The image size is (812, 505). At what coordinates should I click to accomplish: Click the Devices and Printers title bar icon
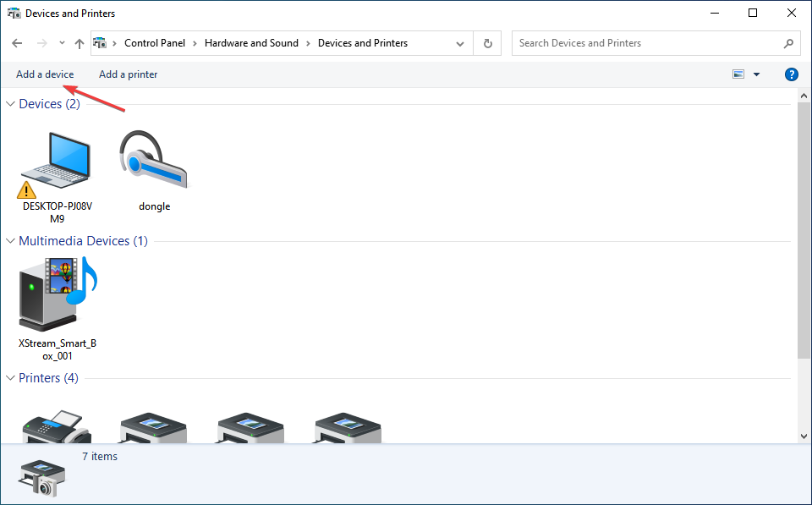pos(14,14)
